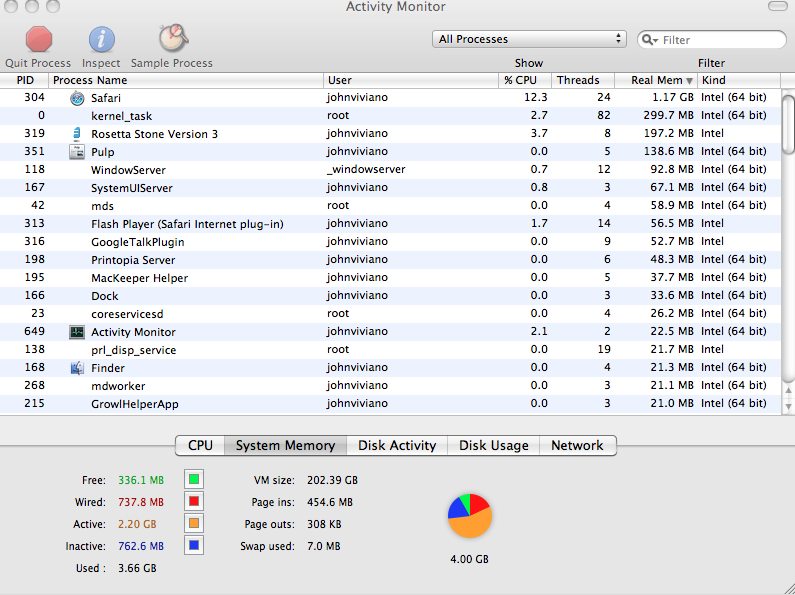Select the GoogleTalkPlugin process row

coord(390,242)
